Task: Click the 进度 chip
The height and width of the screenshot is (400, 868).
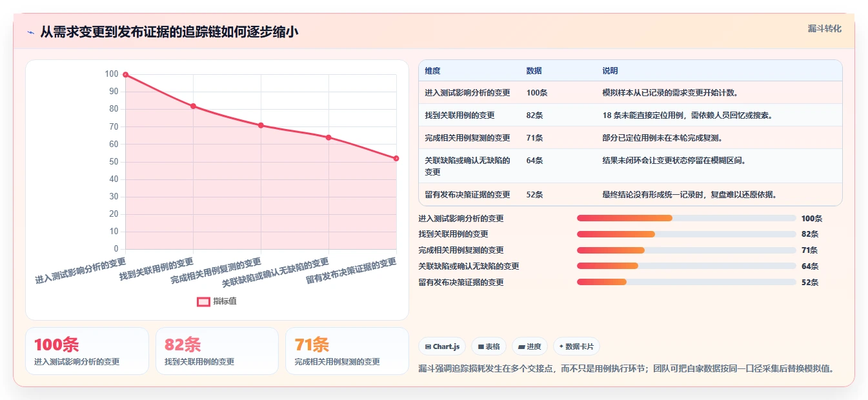Action: [530, 346]
